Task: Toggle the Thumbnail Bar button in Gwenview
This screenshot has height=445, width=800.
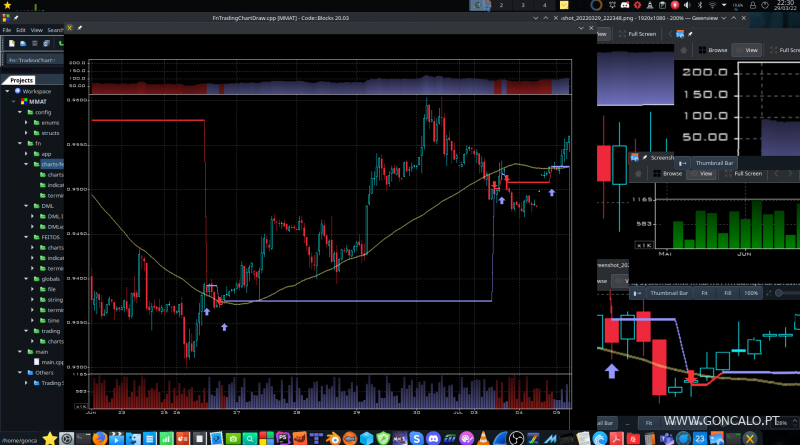Action: pyautogui.click(x=707, y=162)
